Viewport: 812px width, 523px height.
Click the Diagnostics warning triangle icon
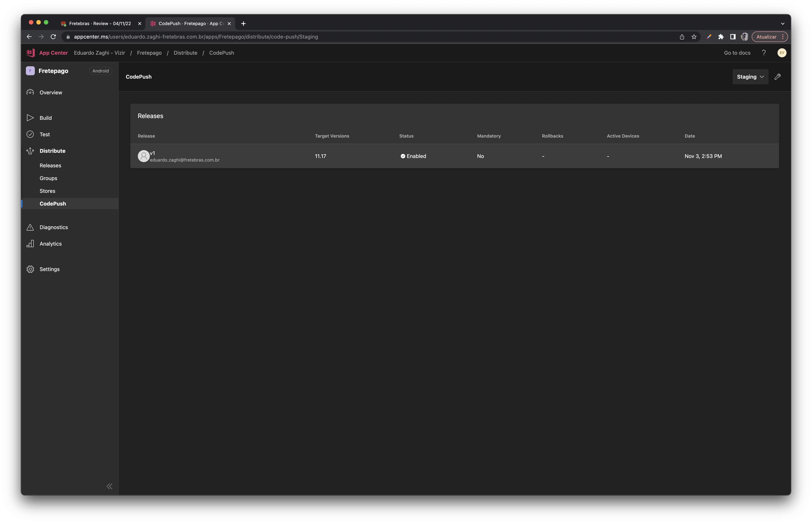coord(30,227)
